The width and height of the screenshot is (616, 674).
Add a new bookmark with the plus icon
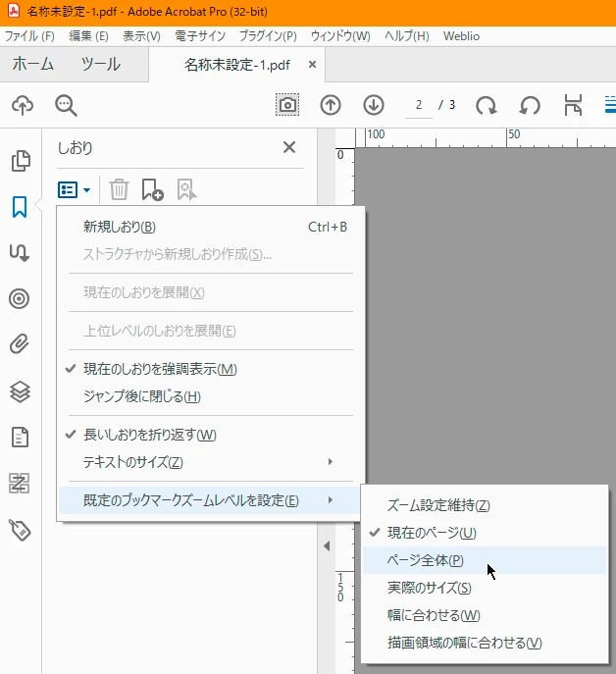click(x=152, y=189)
